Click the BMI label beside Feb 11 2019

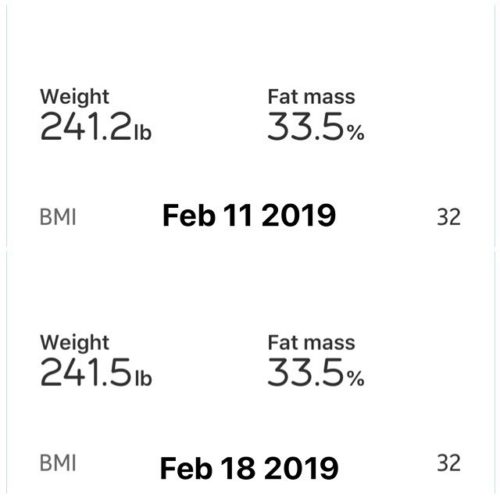coord(58,217)
